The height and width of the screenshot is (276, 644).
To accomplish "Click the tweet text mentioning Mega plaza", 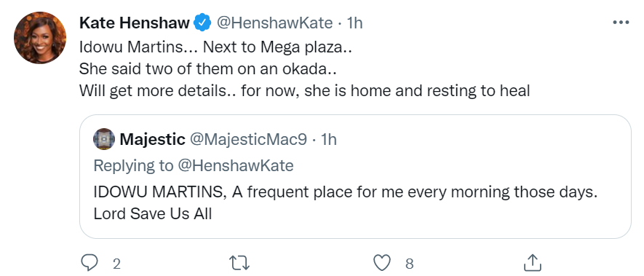I will [216, 47].
